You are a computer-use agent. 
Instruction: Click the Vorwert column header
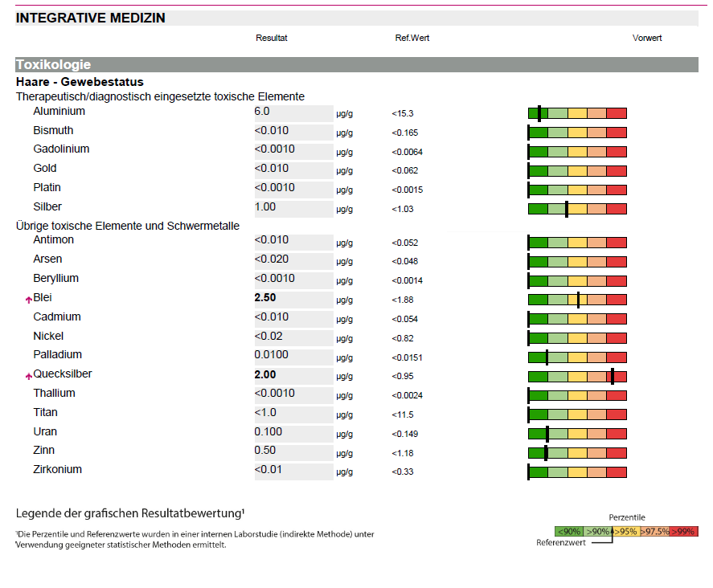(x=647, y=38)
